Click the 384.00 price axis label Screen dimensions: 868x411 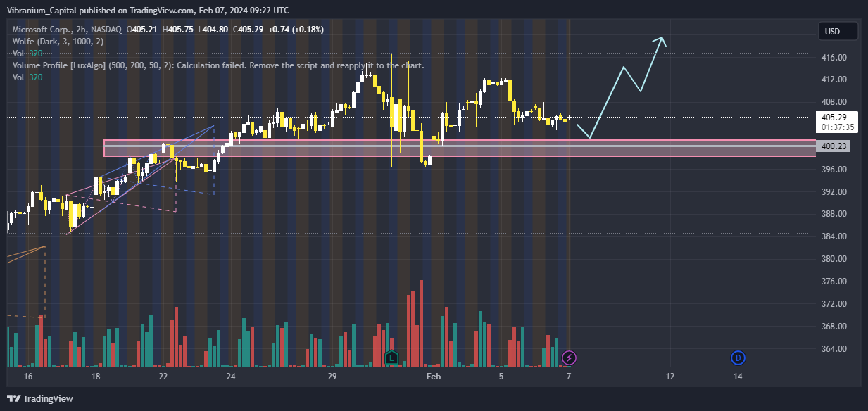click(x=834, y=236)
